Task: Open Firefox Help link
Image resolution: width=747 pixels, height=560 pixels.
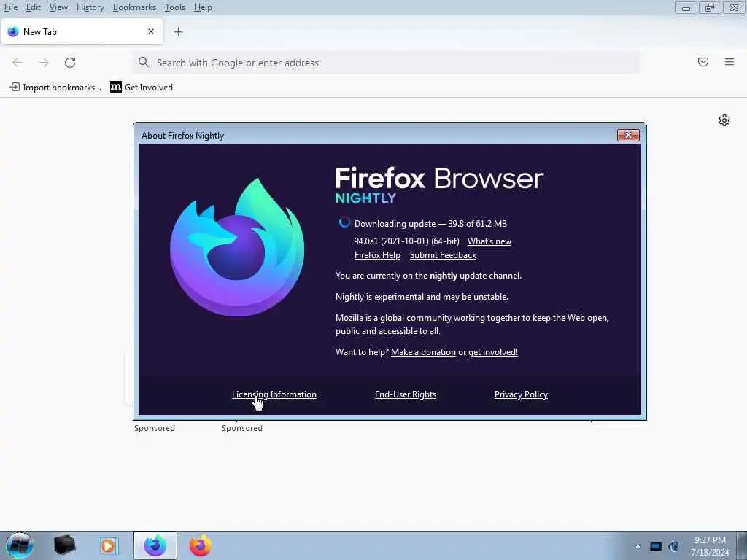Action: [377, 255]
